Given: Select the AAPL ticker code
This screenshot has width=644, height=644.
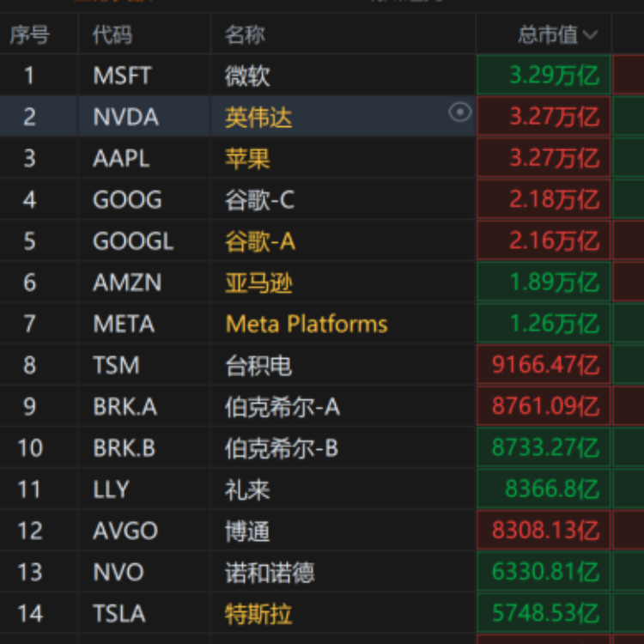Looking at the screenshot, I should (x=121, y=158).
